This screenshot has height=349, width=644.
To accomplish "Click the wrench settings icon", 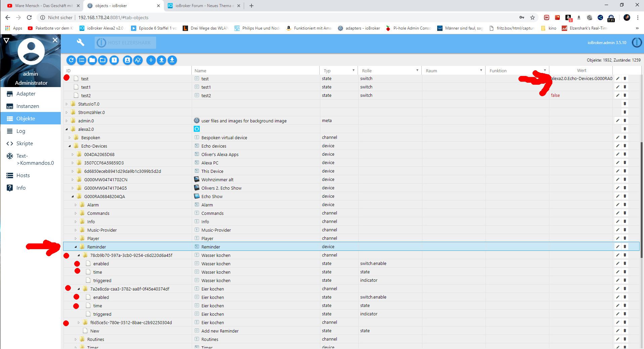I will (80, 42).
